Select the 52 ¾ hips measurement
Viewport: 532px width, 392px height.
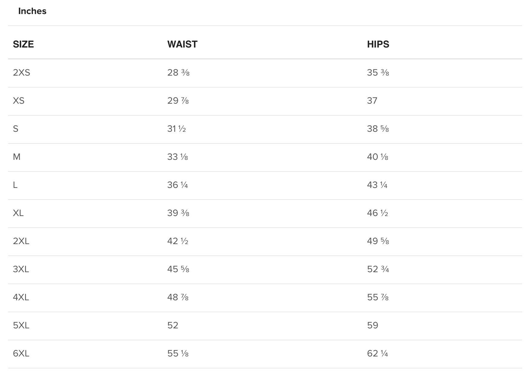coord(378,269)
